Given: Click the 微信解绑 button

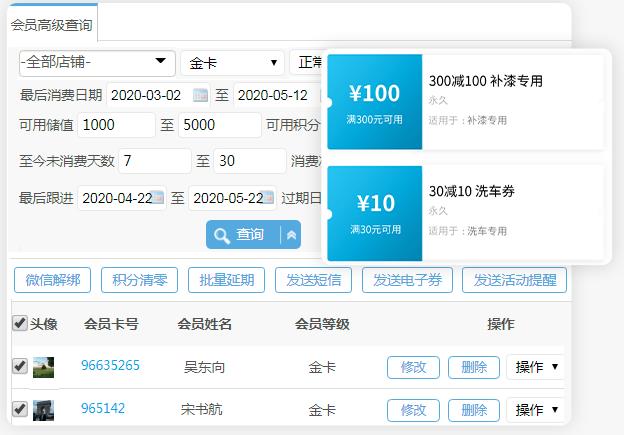Looking at the screenshot, I should [x=53, y=280].
